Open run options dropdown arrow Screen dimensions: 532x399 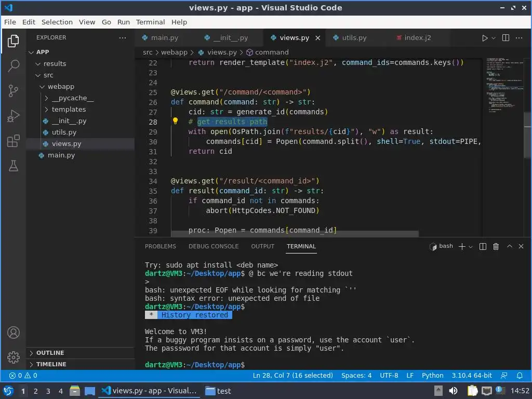coord(494,38)
